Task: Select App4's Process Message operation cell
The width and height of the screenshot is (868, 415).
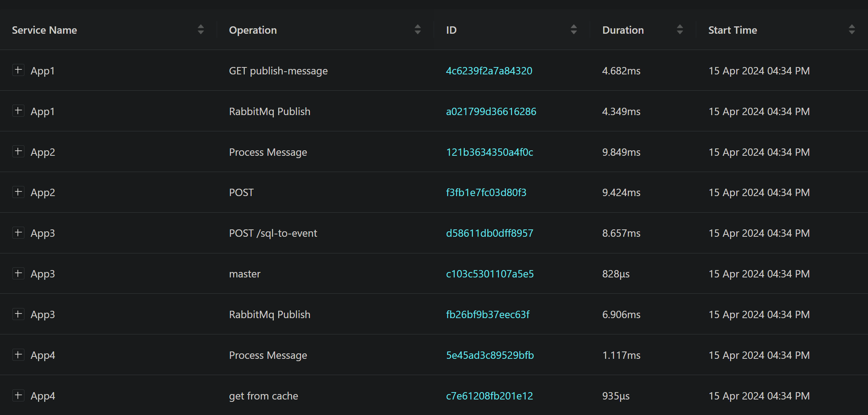Action: point(268,355)
